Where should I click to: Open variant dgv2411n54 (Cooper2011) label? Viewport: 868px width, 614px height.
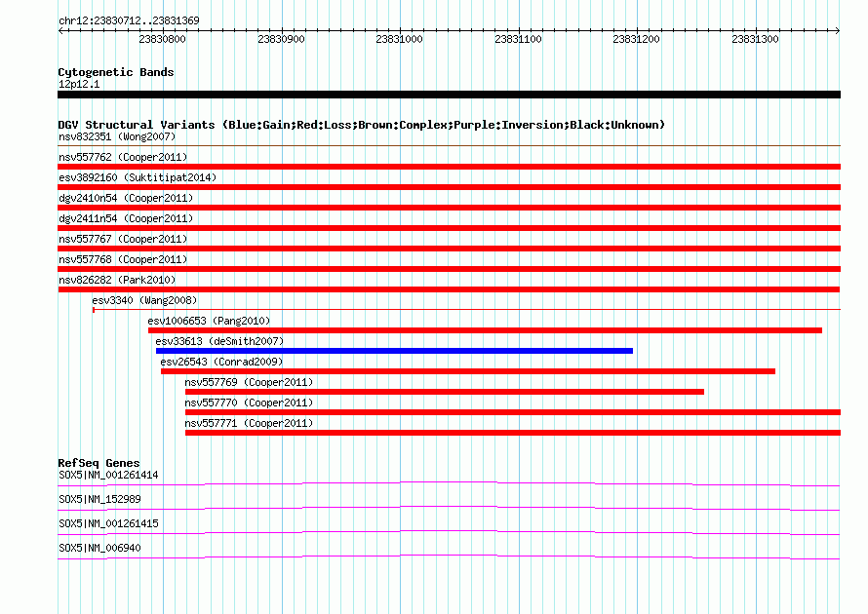coord(126,218)
